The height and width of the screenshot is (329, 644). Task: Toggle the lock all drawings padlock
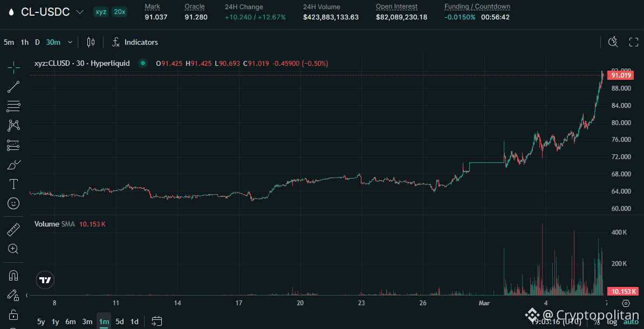13,316
